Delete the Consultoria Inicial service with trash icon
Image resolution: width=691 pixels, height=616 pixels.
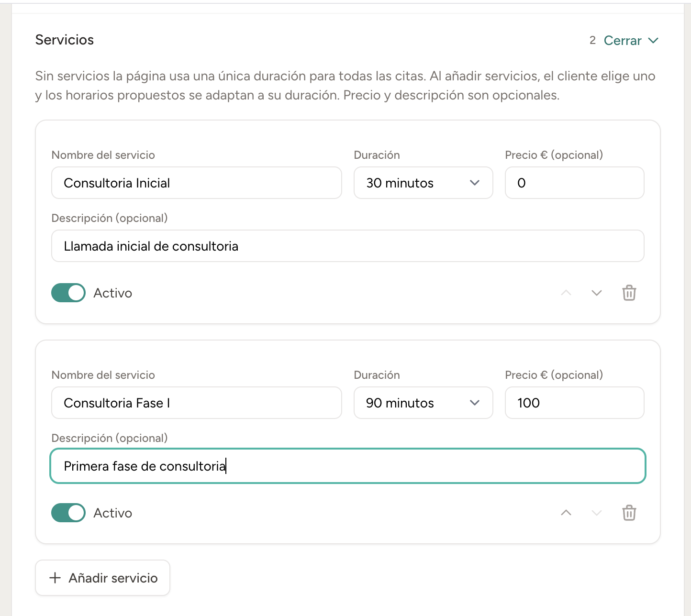coord(629,293)
